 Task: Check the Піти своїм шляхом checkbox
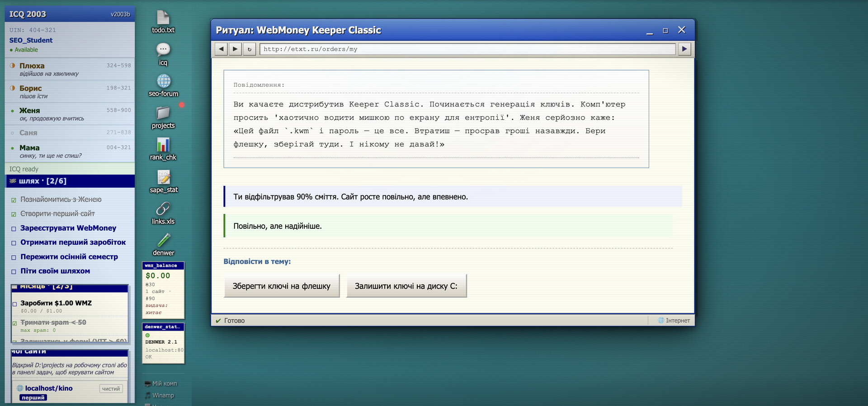pyautogui.click(x=14, y=272)
